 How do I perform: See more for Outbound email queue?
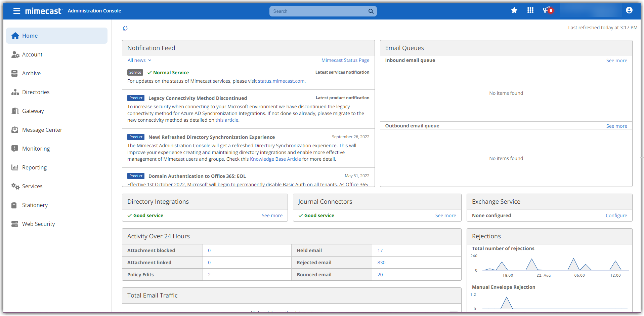click(616, 126)
